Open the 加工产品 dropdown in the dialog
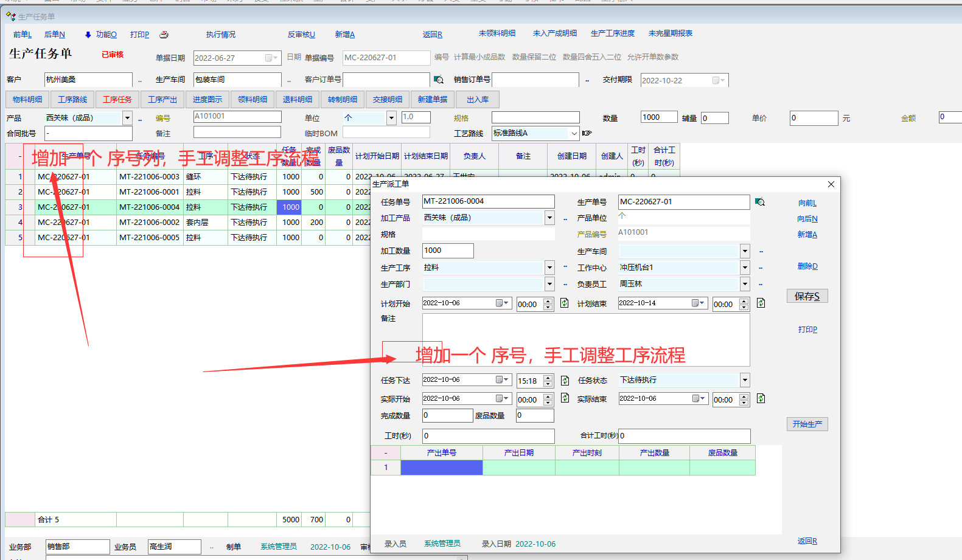Image resolution: width=962 pixels, height=560 pixels. coord(549,218)
